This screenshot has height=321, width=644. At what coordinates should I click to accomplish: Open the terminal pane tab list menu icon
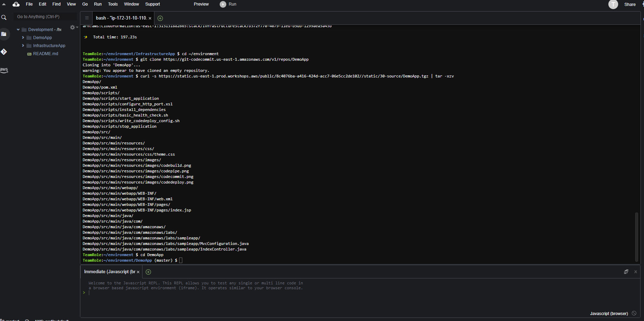[87, 18]
